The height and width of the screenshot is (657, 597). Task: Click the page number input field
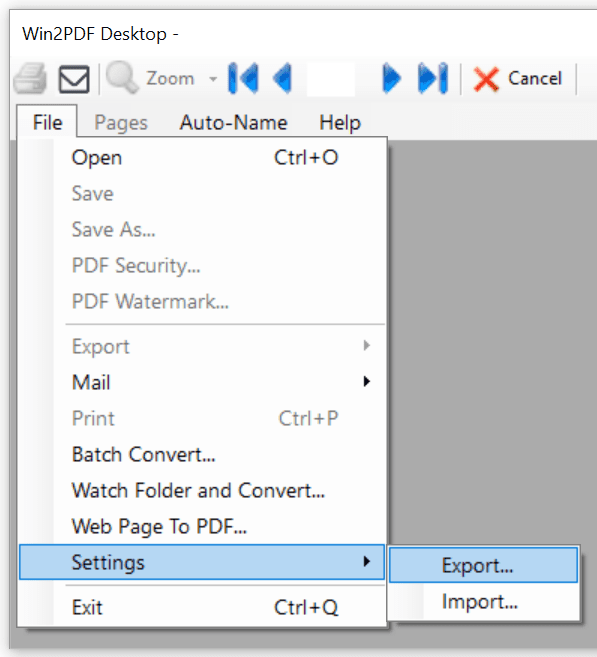tap(331, 79)
